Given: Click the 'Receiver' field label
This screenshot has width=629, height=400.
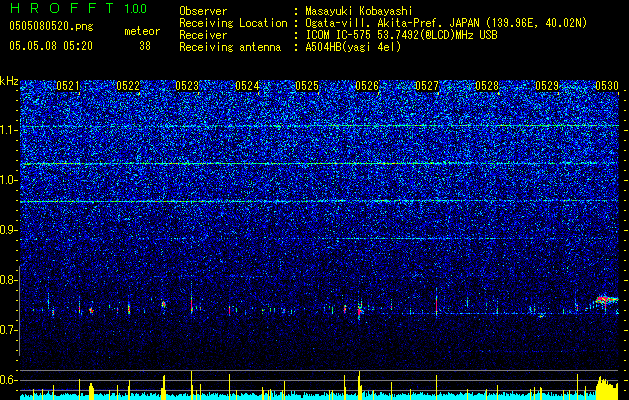Looking at the screenshot, I should 203,35.
